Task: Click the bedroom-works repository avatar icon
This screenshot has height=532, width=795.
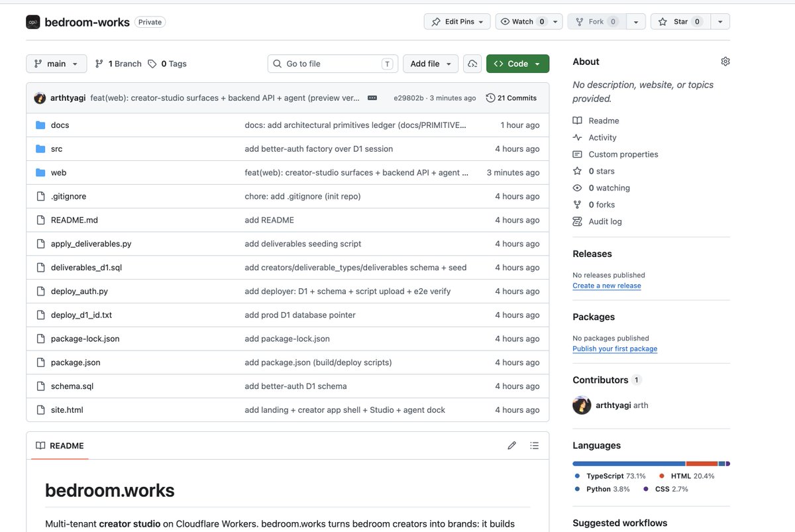Action: 33,22
